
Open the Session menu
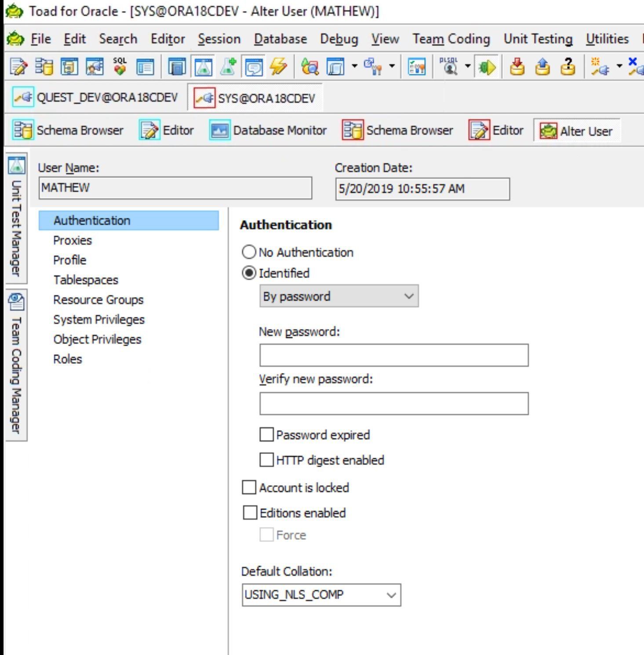(x=219, y=39)
